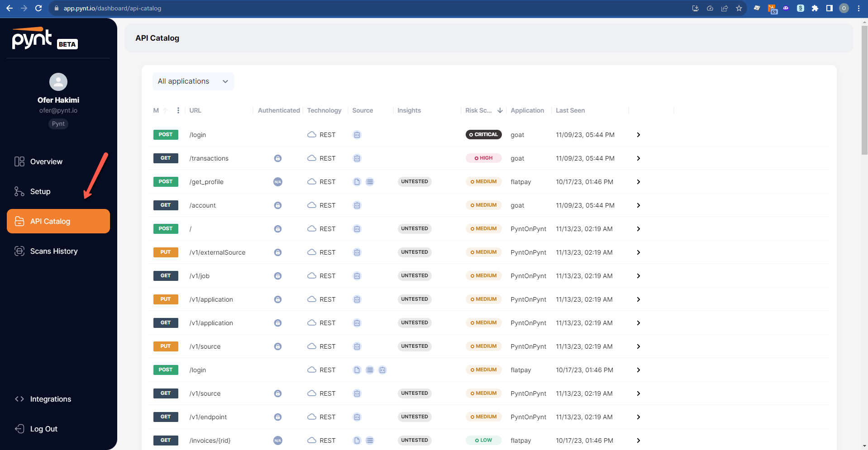The image size is (868, 450).
Task: Sort by the Risk Score column header
Action: pyautogui.click(x=478, y=110)
